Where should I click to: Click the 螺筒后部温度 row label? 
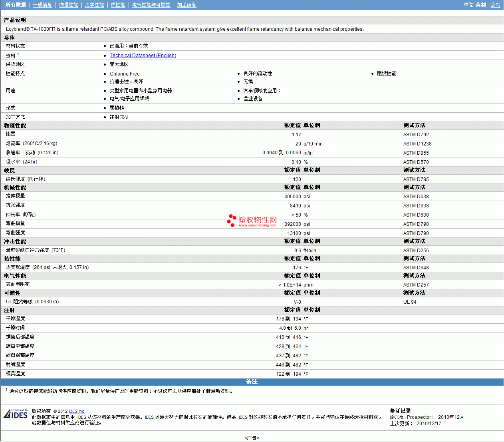click(20, 337)
